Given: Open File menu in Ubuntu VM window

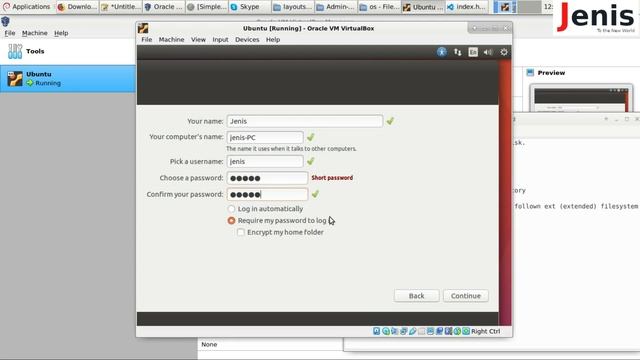Looking at the screenshot, I should pyautogui.click(x=147, y=40).
